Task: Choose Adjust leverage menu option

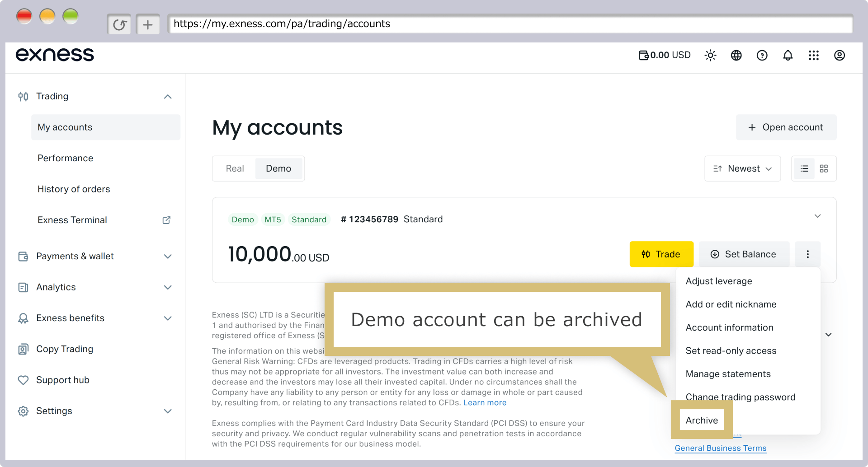Action: point(719,281)
